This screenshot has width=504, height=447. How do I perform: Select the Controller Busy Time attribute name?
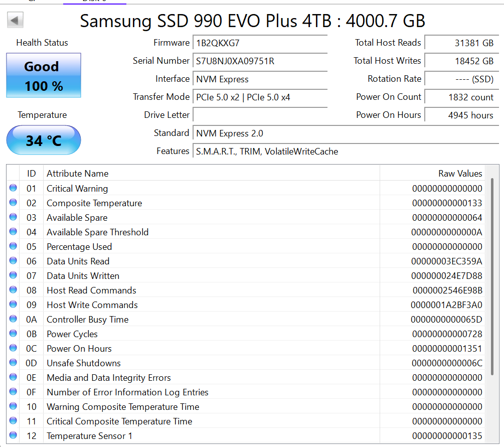coord(87,320)
